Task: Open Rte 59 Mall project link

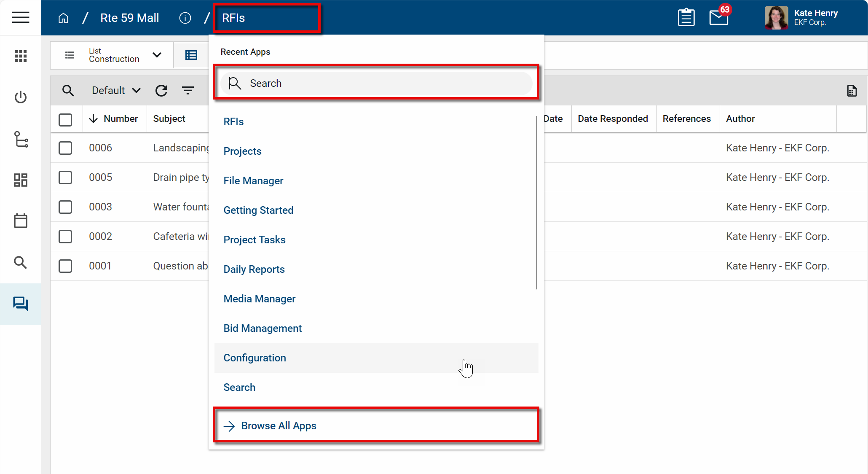Action: [x=130, y=18]
